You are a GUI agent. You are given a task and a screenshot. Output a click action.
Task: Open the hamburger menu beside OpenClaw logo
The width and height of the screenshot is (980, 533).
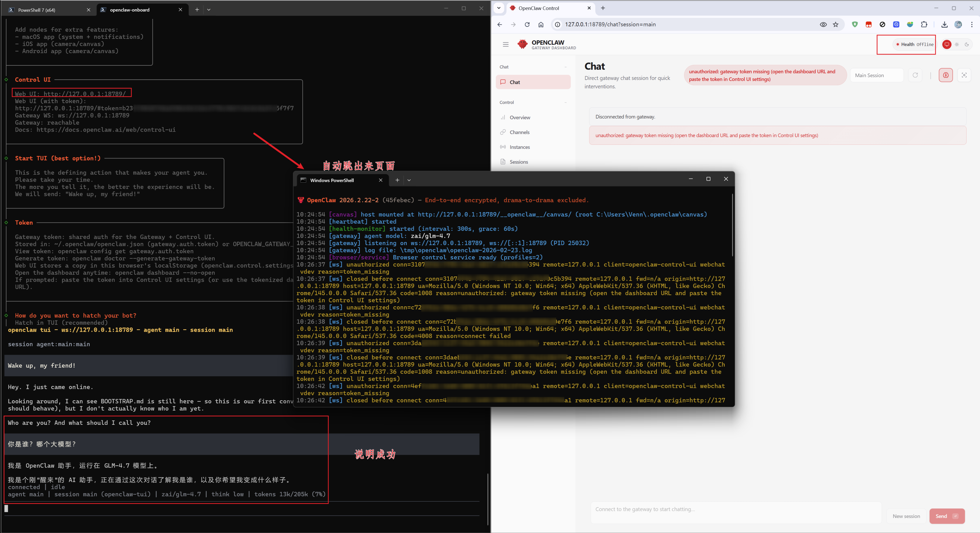(x=505, y=44)
